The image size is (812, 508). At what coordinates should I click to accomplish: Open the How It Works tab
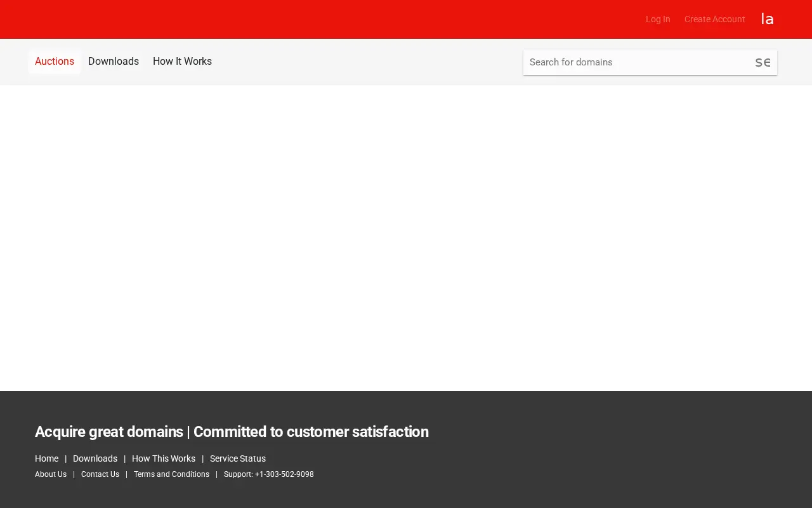(x=182, y=62)
